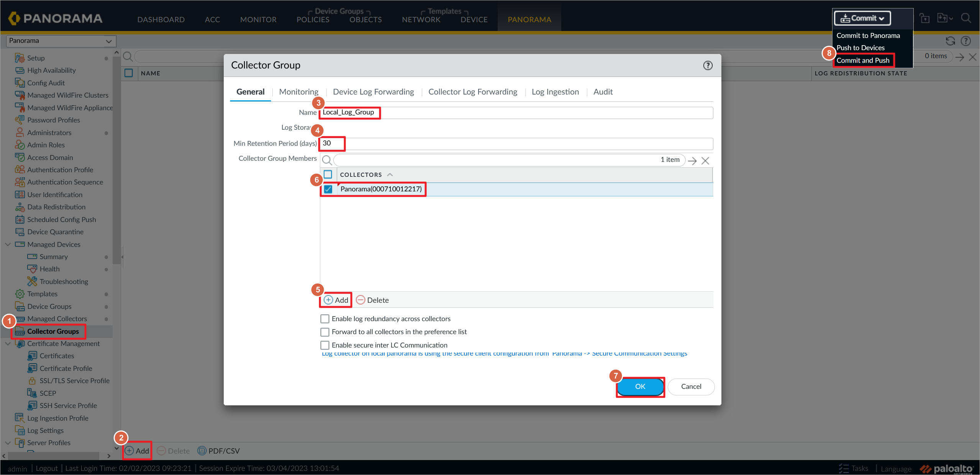Click the SSL/TLS Service Profile lock icon
Viewport: 980px width, 475px height.
pos(32,381)
